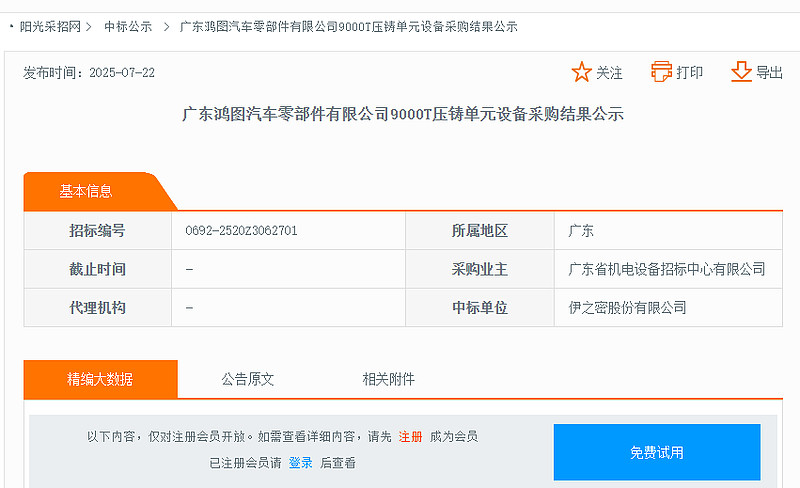Click the 截止时间 header cell

(x=97, y=269)
